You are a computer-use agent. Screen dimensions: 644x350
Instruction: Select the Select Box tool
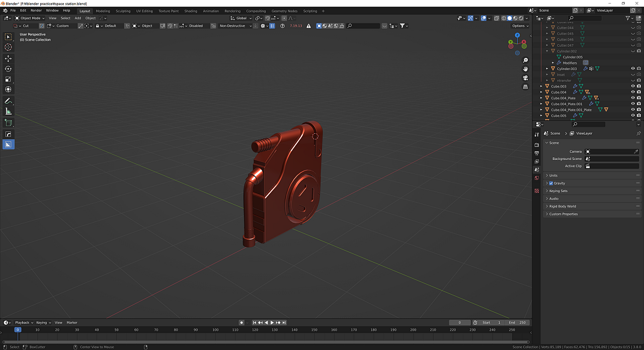(x=8, y=37)
